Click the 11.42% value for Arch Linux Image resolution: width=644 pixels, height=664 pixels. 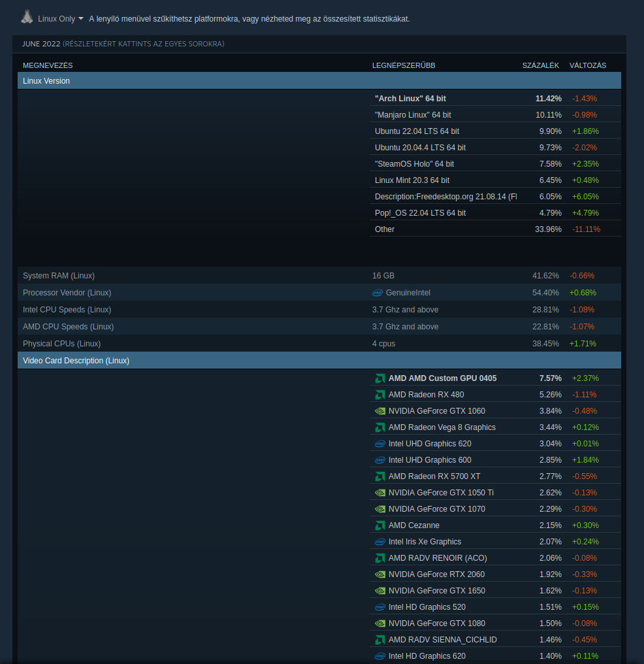549,98
